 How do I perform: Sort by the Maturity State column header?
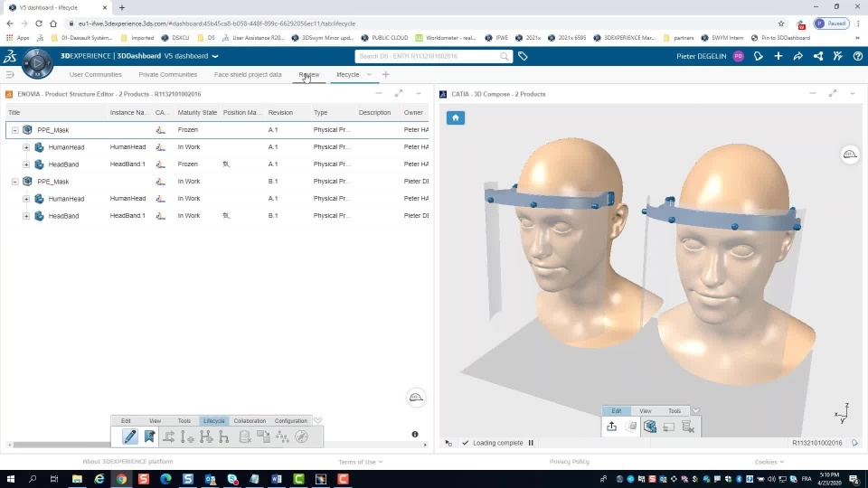pos(197,112)
